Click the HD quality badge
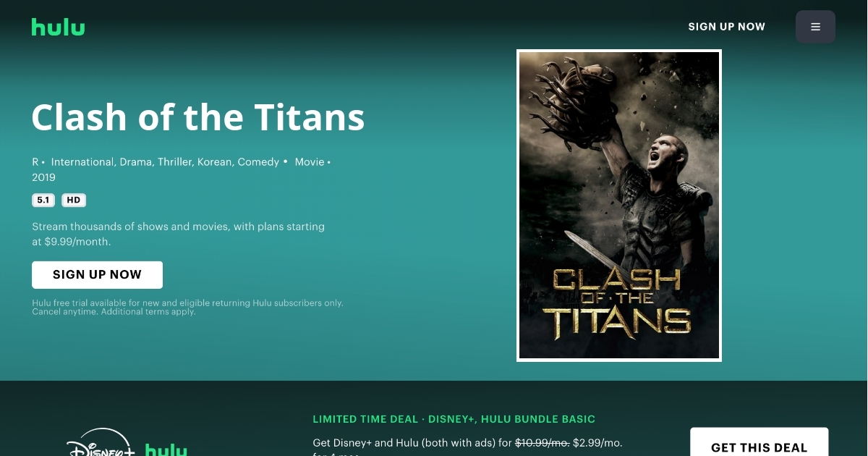The height and width of the screenshot is (456, 868). pyautogui.click(x=74, y=200)
